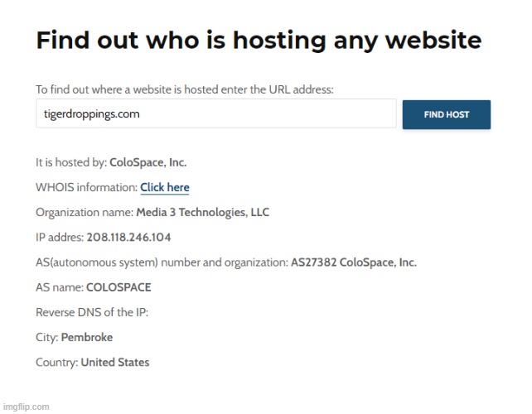Click the "Find out who is hosting" heading
Viewport: 532px width, 414px height.
(x=259, y=40)
